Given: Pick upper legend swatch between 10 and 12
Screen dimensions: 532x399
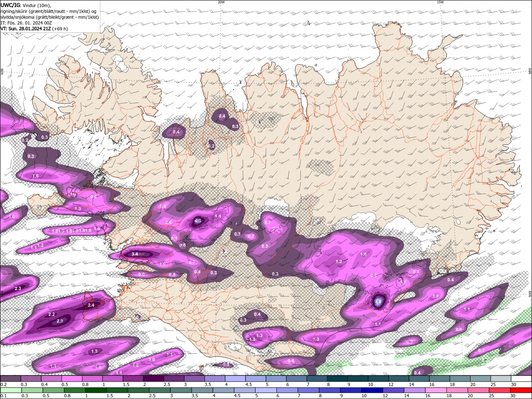Looking at the screenshot, I should (x=378, y=379).
